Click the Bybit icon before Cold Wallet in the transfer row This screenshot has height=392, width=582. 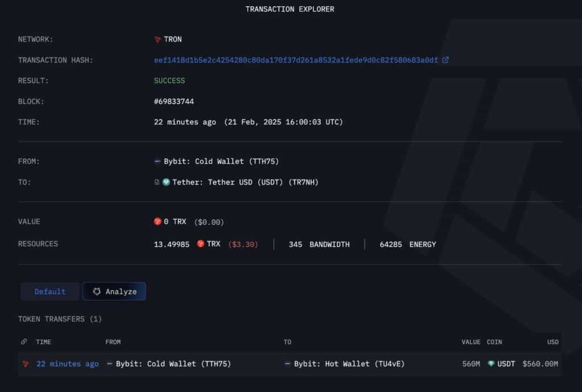click(x=110, y=364)
